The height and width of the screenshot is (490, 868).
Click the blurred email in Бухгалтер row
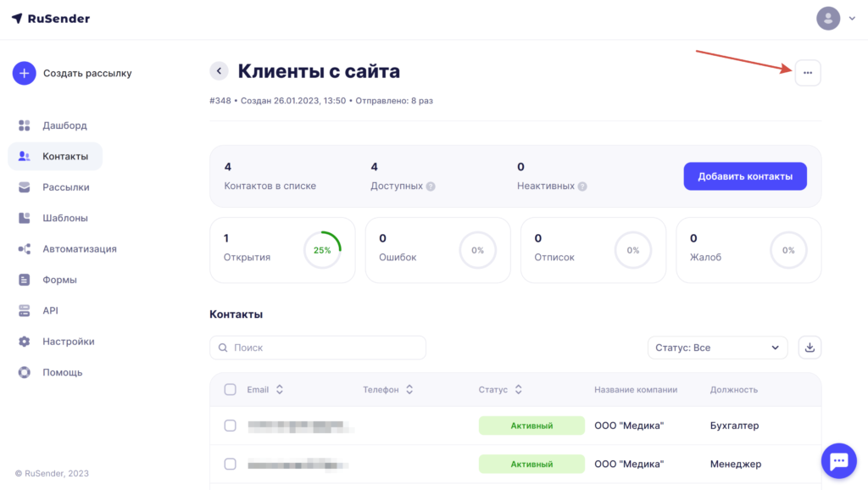pyautogui.click(x=300, y=426)
